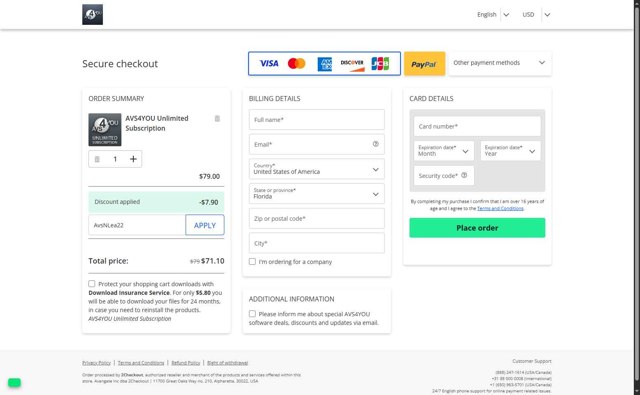640x395 pixels.
Task: Open the Terms and Conditions link near Place order
Action: 500,209
